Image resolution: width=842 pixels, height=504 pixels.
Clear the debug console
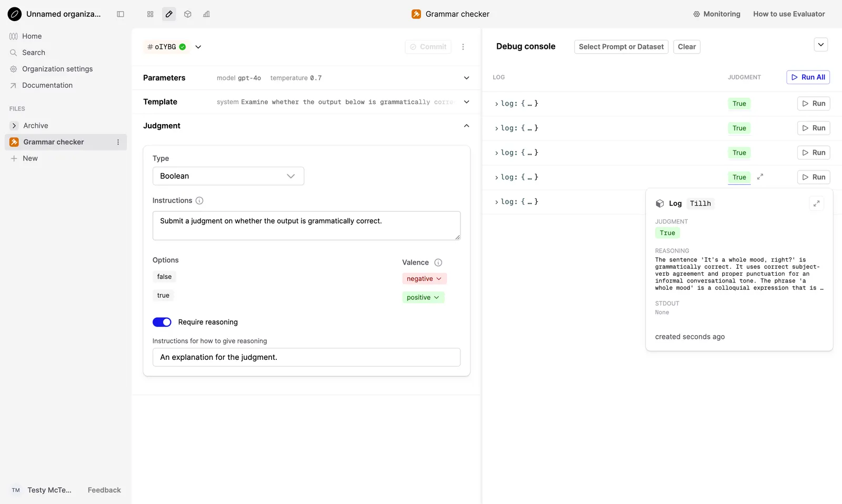point(687,47)
